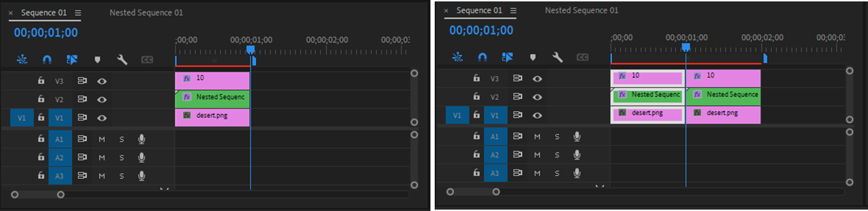The width and height of the screenshot is (868, 211).
Task: Toggle Linked Selection in right timeline
Action: pos(507,57)
